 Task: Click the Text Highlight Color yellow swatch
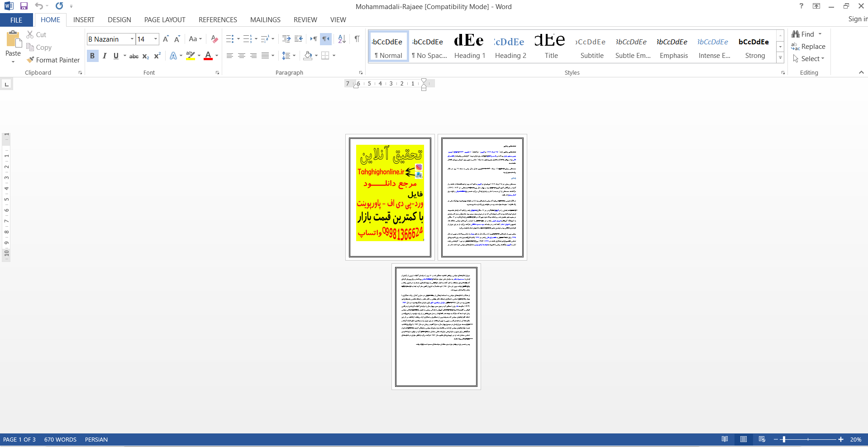click(191, 56)
